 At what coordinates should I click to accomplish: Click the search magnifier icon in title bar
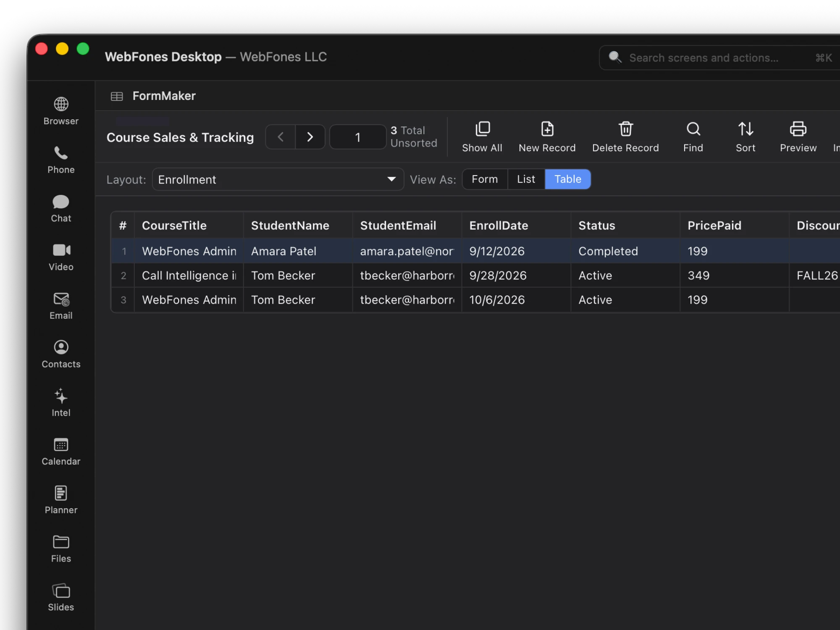point(615,57)
